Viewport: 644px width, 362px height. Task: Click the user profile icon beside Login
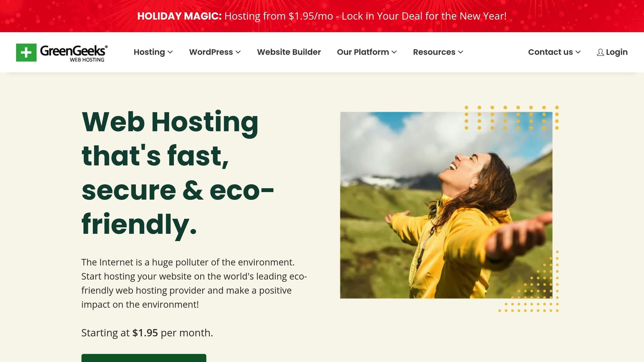[600, 52]
